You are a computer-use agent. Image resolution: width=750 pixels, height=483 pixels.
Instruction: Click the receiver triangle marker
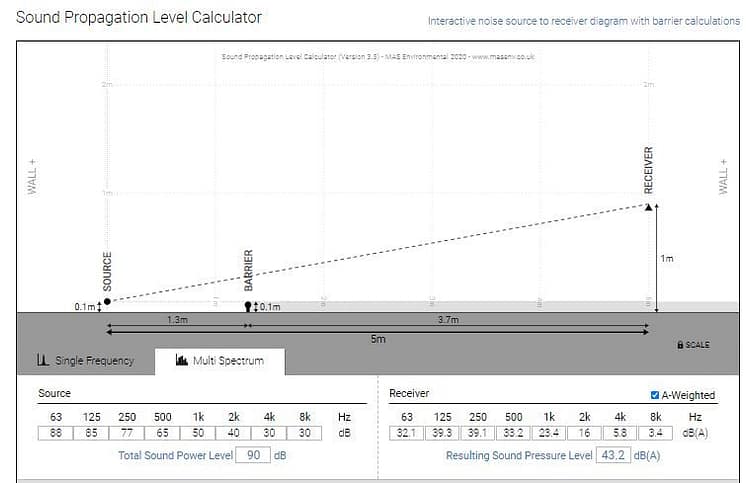[x=648, y=207]
